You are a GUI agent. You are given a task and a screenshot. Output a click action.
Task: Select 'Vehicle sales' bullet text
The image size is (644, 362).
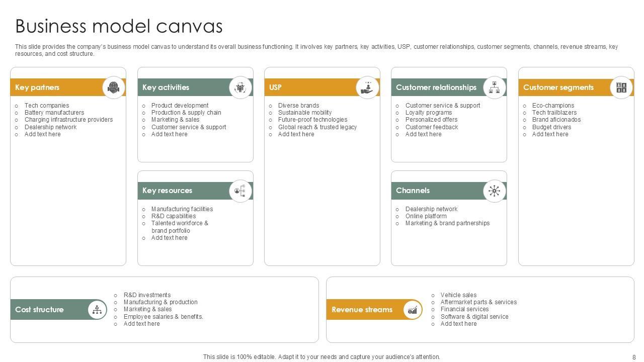pos(458,295)
